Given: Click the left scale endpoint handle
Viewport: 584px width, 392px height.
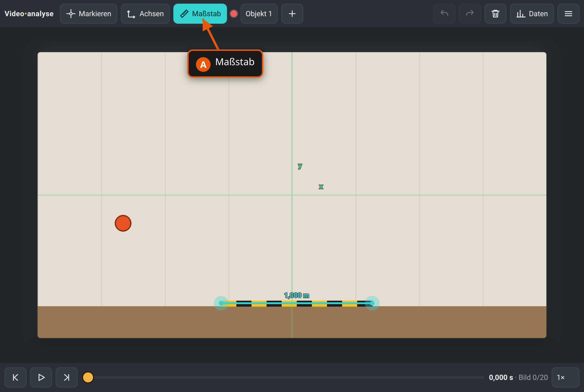Looking at the screenshot, I should coord(221,303).
